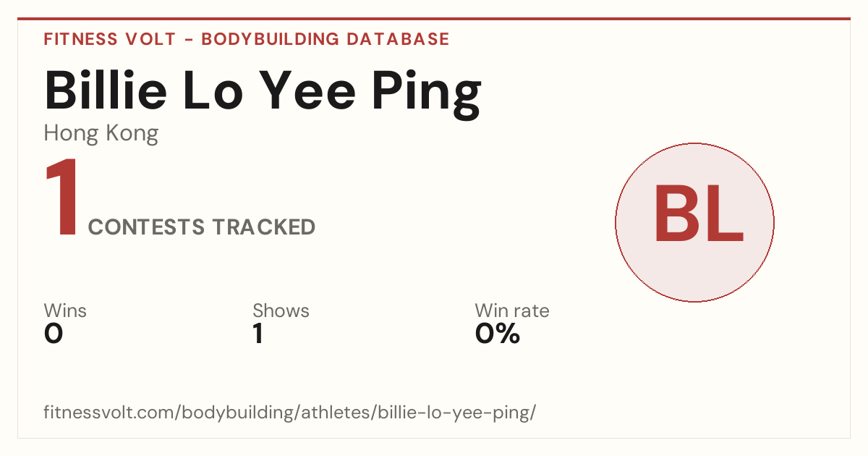
Task: Select the Contests Tracked label
Action: (x=202, y=227)
